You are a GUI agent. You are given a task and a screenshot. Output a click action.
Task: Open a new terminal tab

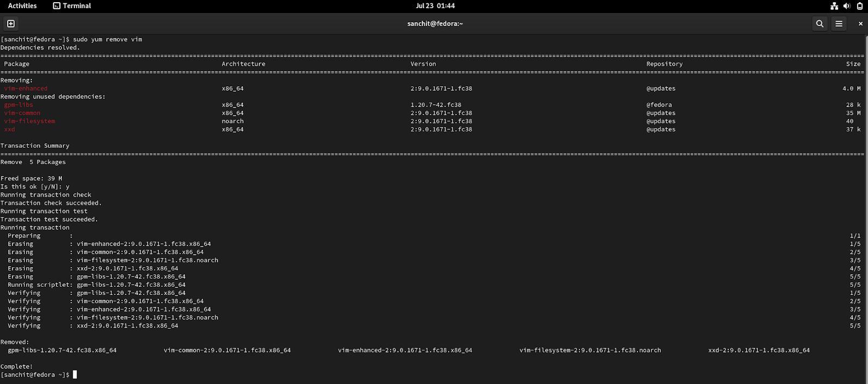(11, 23)
